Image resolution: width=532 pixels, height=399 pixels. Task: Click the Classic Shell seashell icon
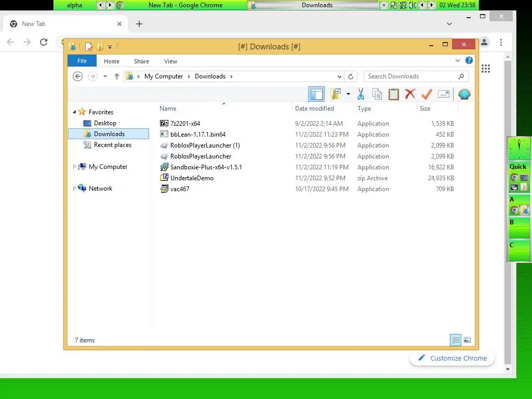tap(464, 94)
